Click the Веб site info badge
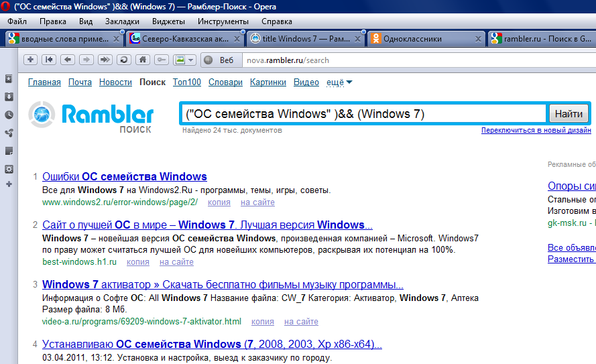This screenshot has width=596, height=364. coord(221,60)
